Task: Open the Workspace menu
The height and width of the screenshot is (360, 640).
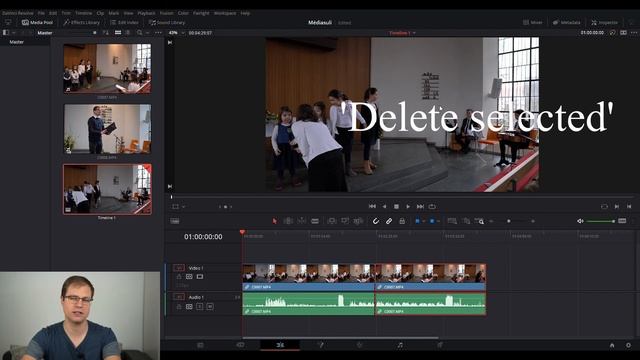Action: coord(225,13)
